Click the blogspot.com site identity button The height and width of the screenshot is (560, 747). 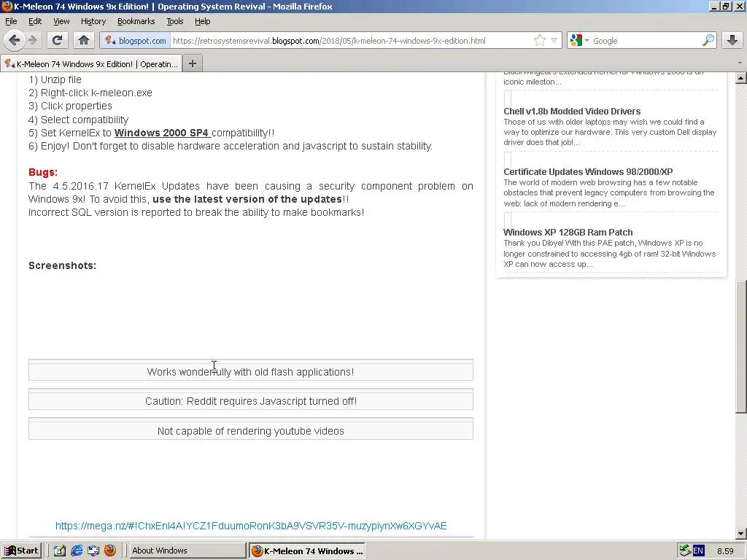pyautogui.click(x=136, y=41)
